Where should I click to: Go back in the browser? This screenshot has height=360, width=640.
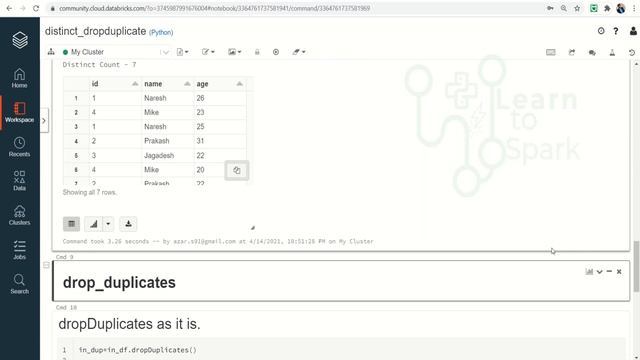[9, 8]
